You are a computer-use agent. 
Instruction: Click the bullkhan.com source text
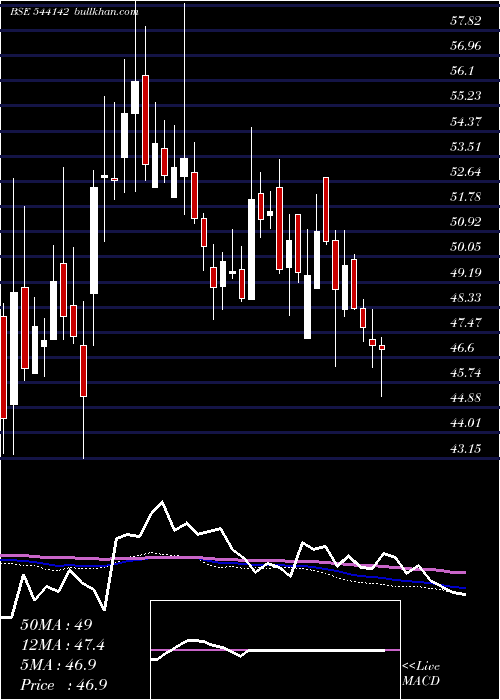point(106,12)
